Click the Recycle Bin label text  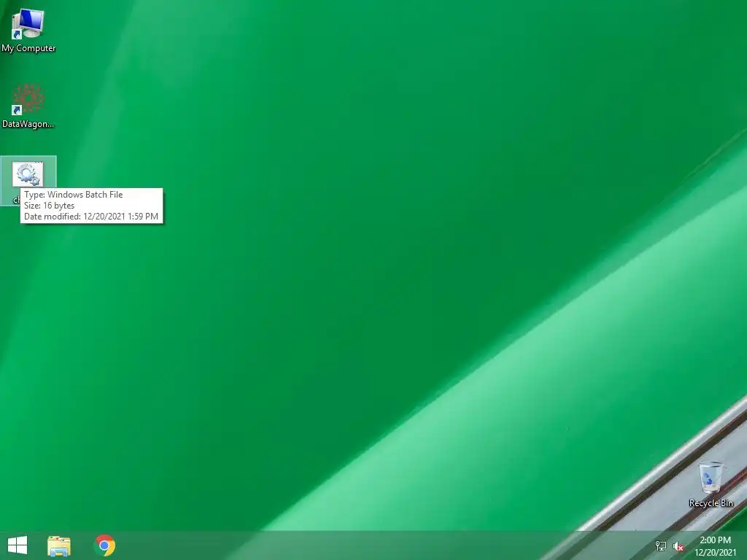[x=711, y=503]
